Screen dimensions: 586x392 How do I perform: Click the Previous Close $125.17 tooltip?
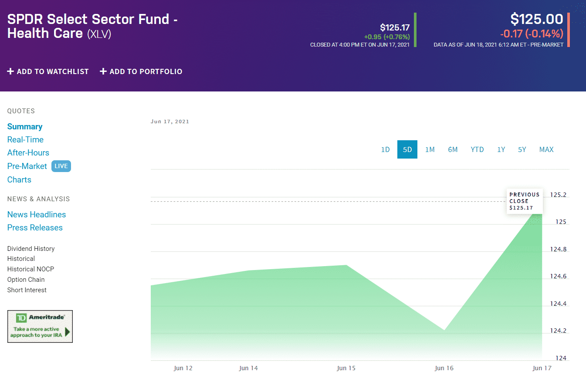coord(524,201)
